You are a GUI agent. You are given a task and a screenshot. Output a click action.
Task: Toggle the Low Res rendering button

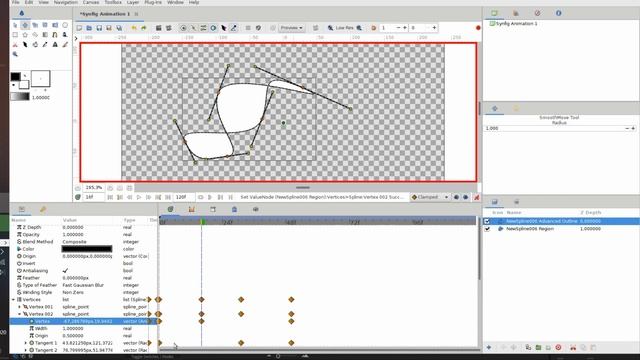(345, 28)
